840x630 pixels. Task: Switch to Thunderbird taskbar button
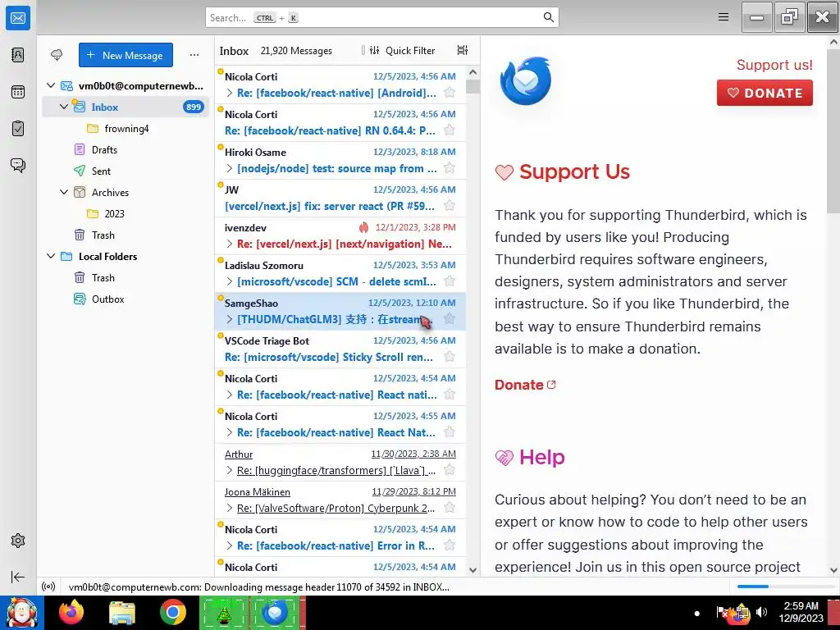coord(275,612)
